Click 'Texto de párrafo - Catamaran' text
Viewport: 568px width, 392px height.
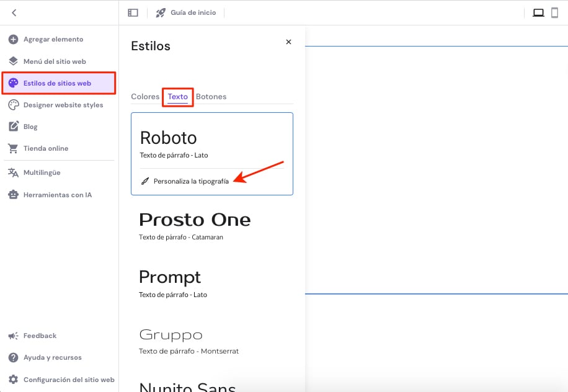(181, 238)
